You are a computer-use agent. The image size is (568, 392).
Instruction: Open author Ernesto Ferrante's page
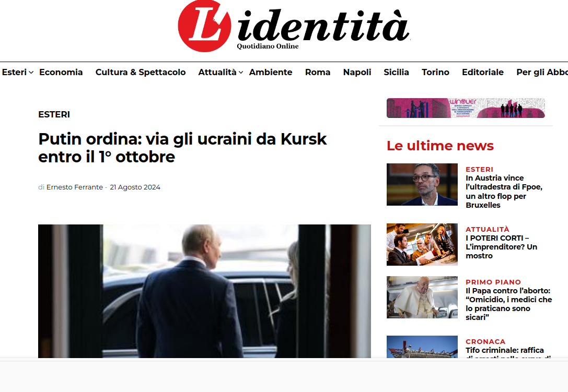point(75,187)
